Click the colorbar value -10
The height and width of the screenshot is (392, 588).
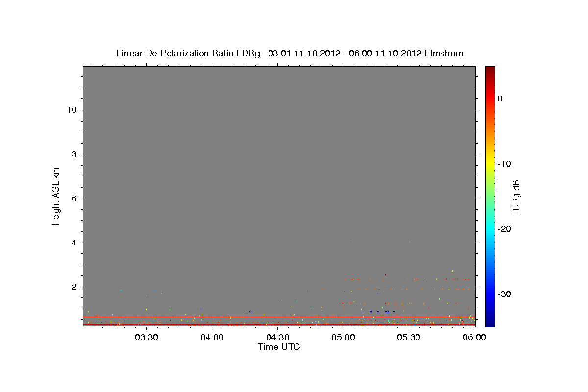click(x=504, y=164)
